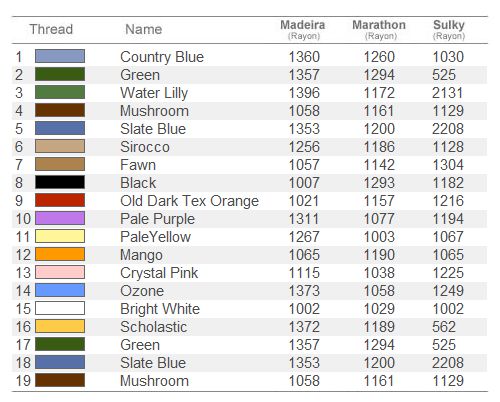The height and width of the screenshot is (402, 500).
Task: Click the Thread column header
Action: pyautogui.click(x=51, y=29)
